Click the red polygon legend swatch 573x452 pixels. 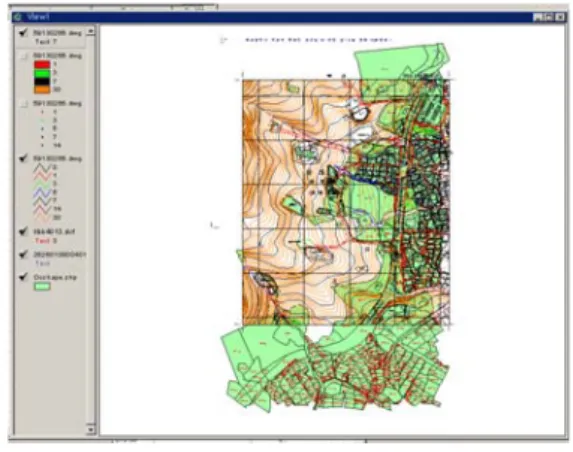pyautogui.click(x=42, y=64)
